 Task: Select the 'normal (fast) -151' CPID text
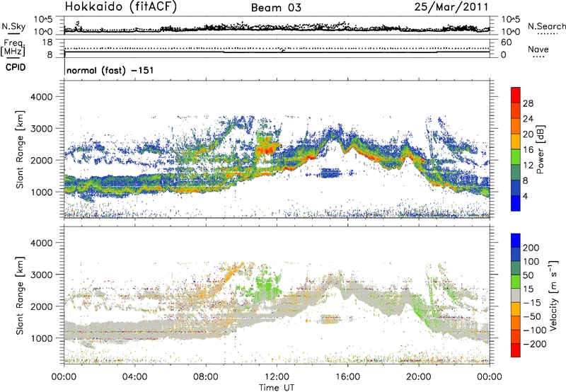110,70
